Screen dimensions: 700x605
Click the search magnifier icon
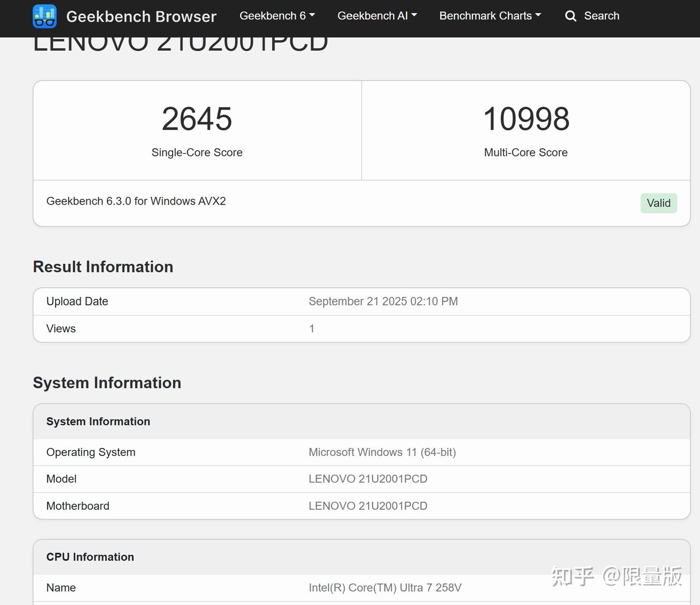click(x=571, y=16)
